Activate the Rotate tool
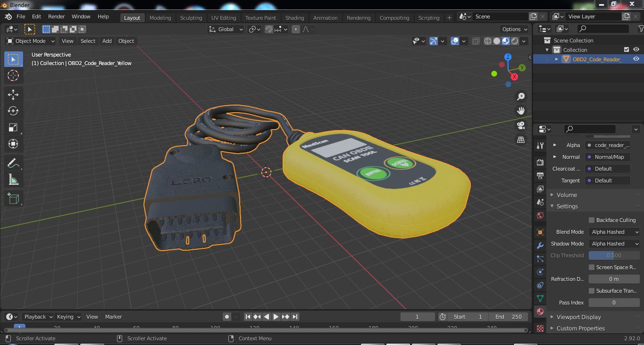 coord(13,111)
